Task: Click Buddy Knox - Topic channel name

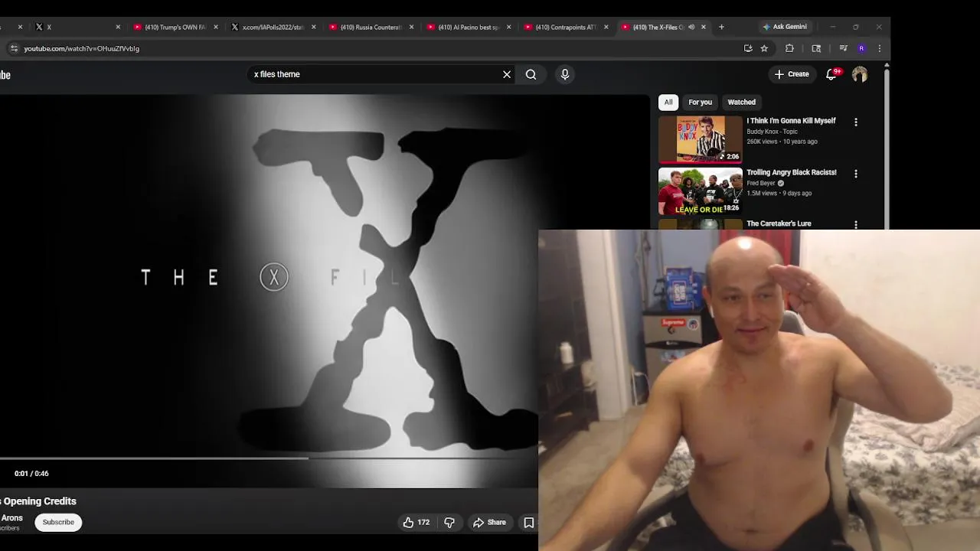Action: [x=772, y=132]
